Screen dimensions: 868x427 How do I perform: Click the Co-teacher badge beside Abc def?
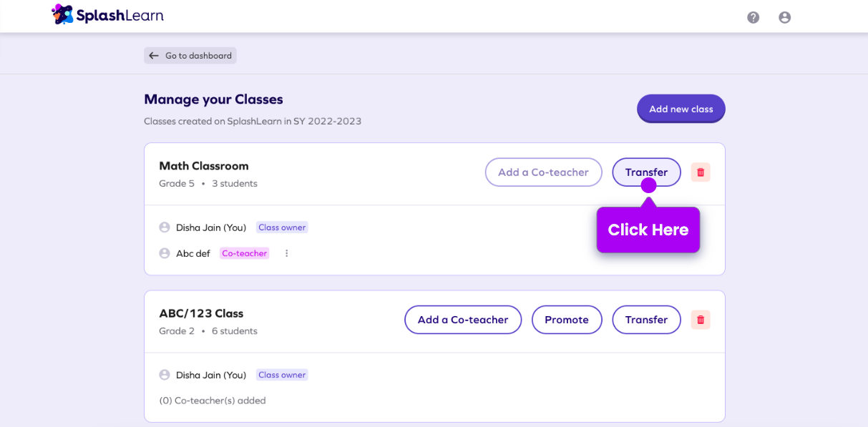244,253
